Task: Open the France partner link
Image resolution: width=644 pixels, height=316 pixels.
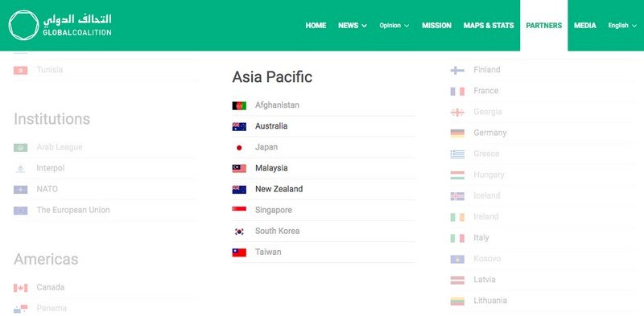Action: click(486, 91)
